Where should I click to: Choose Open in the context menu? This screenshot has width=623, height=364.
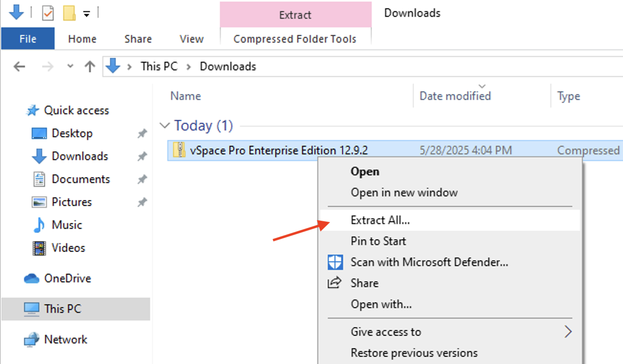click(x=365, y=171)
